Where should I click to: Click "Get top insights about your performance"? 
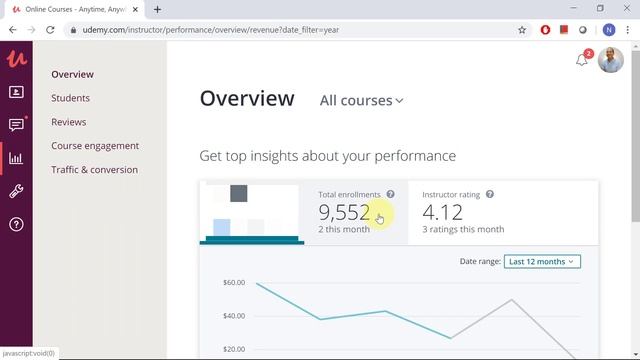(x=328, y=156)
